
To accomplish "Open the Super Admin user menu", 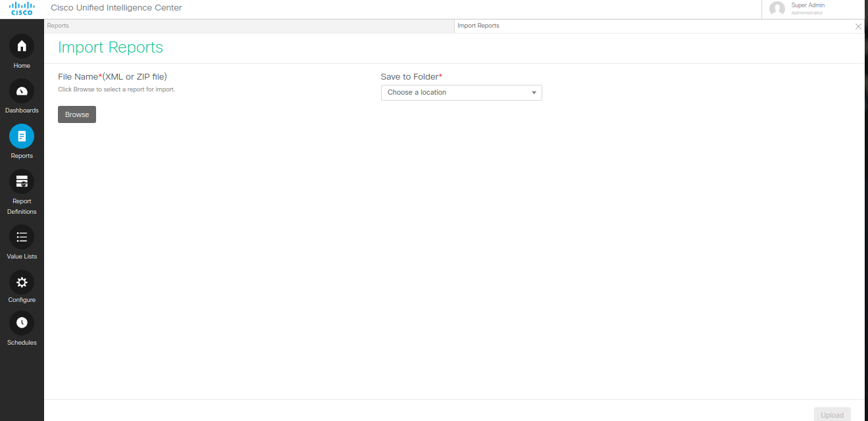I will 807,5.
